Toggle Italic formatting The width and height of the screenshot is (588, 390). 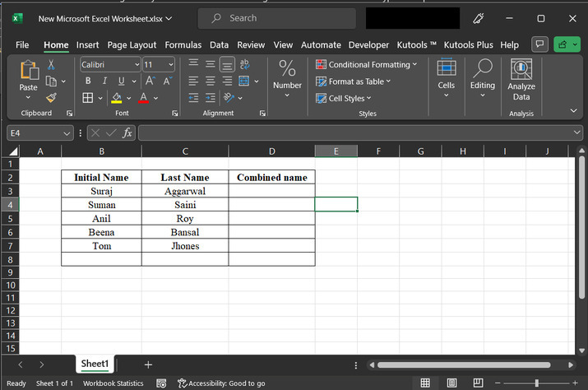coord(105,81)
